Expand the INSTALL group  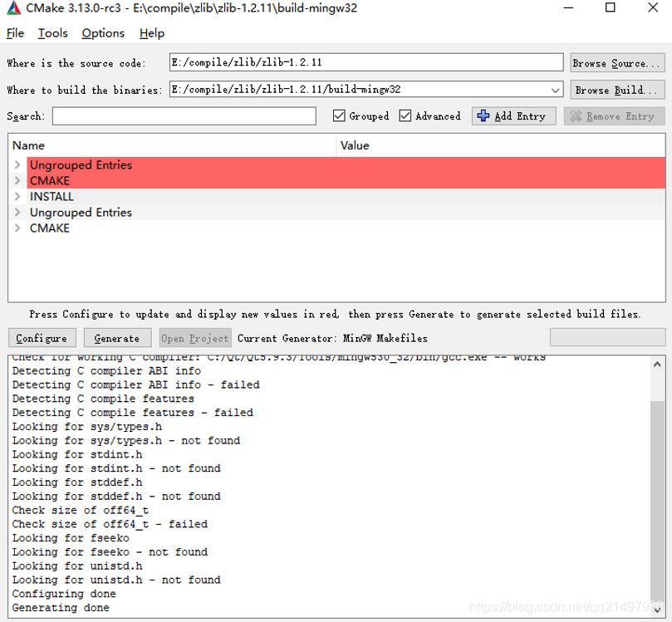(x=17, y=197)
